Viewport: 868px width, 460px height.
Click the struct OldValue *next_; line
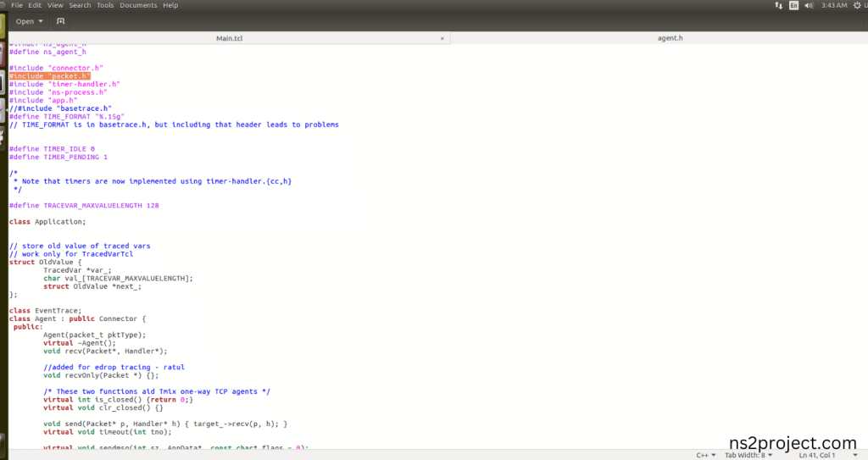pyautogui.click(x=92, y=286)
